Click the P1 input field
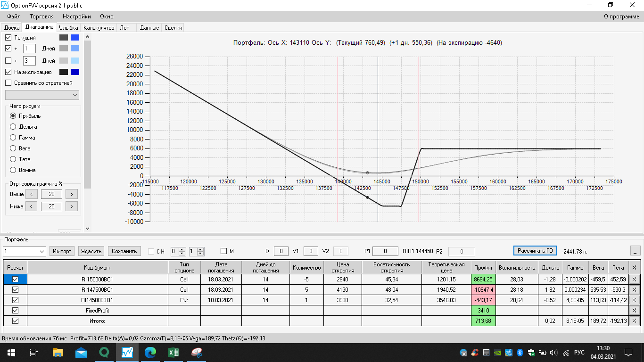The height and width of the screenshot is (362, 644). (x=386, y=251)
